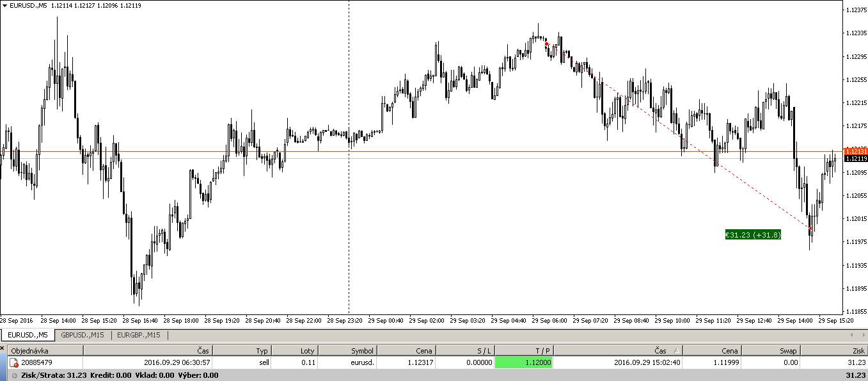
Task: Click the balance icon beside Zisk/Strata
Action: click(x=14, y=375)
